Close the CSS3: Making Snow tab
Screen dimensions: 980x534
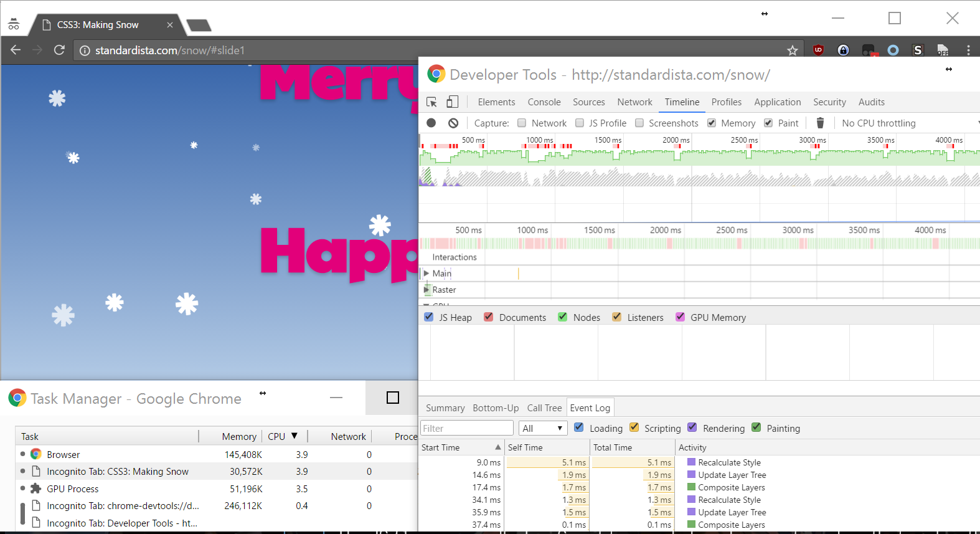pos(169,25)
